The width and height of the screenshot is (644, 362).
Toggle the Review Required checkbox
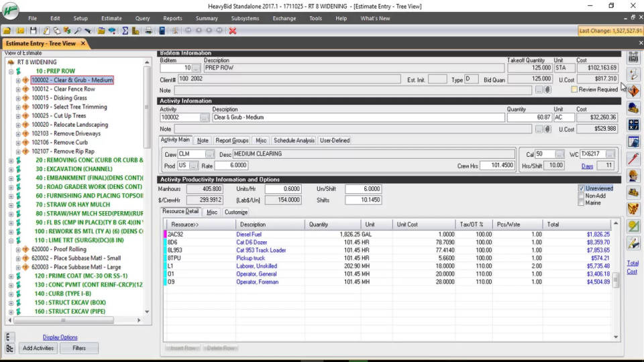pos(574,89)
